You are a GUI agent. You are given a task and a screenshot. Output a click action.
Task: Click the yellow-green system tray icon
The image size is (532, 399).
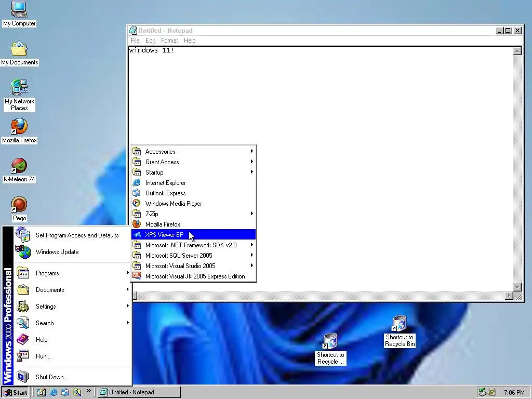(x=491, y=392)
